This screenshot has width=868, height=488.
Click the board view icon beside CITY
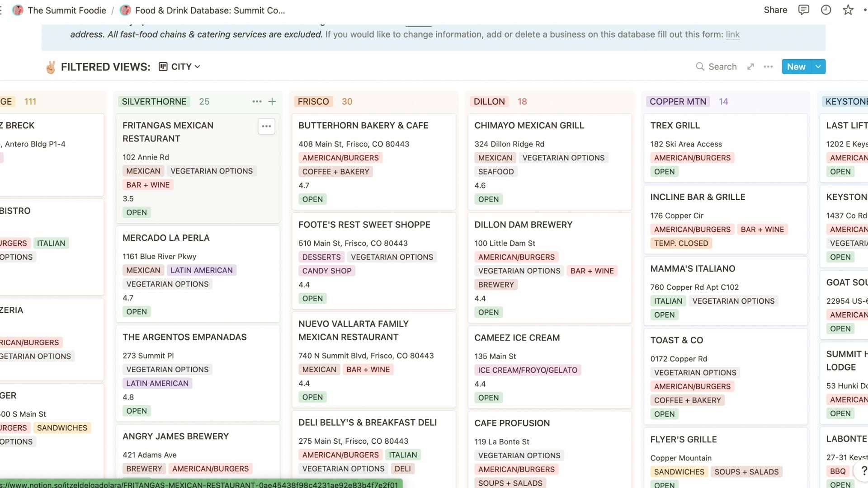[163, 66]
